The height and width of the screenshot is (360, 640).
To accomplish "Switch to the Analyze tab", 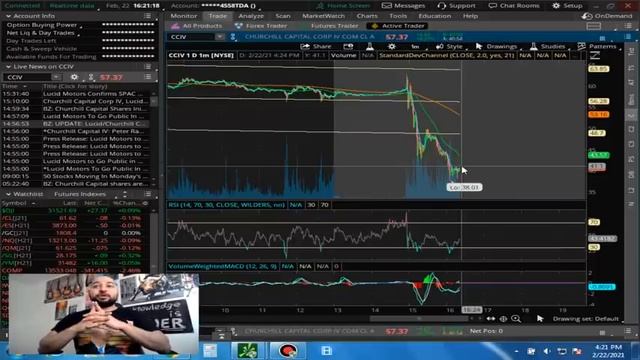I will [x=251, y=16].
